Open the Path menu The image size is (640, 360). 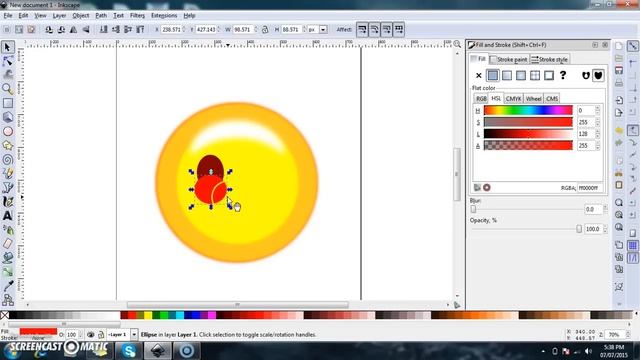coord(101,16)
